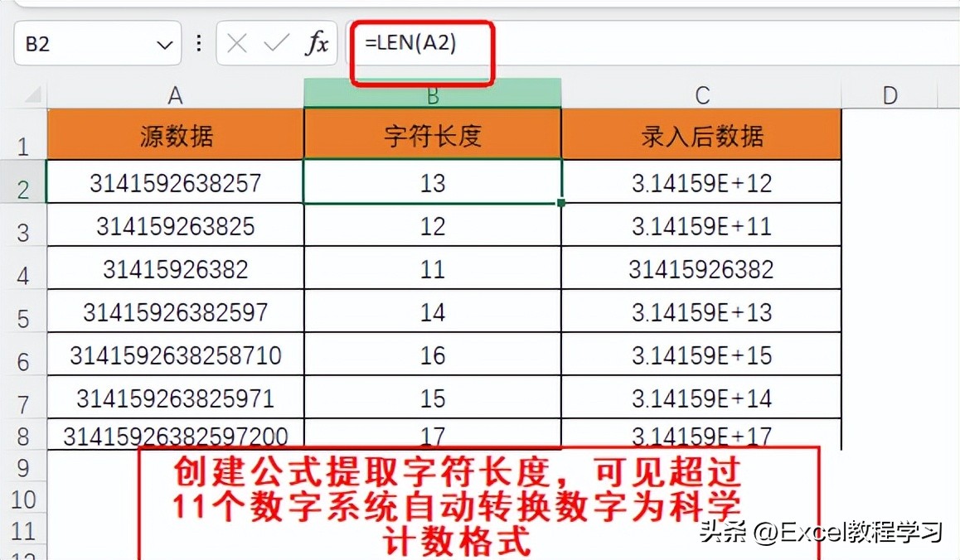
Task: Open the Name Box dropdown arrow
Action: tap(166, 43)
